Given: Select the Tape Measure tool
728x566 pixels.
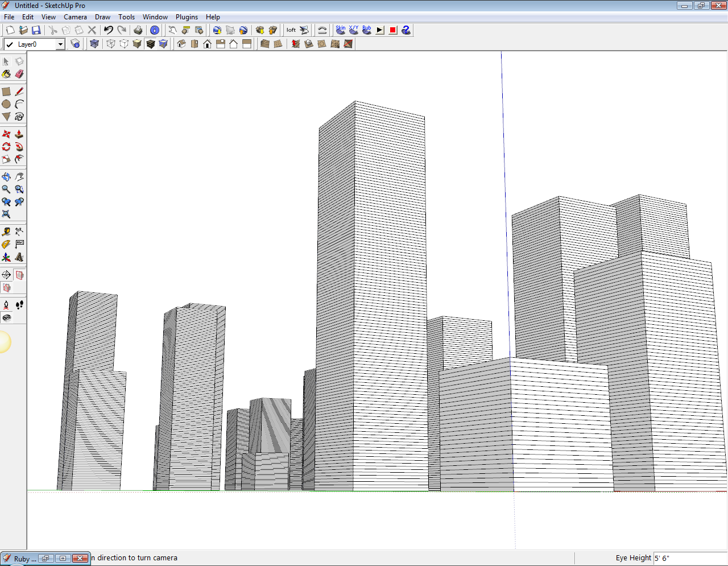Looking at the screenshot, I should coord(6,232).
